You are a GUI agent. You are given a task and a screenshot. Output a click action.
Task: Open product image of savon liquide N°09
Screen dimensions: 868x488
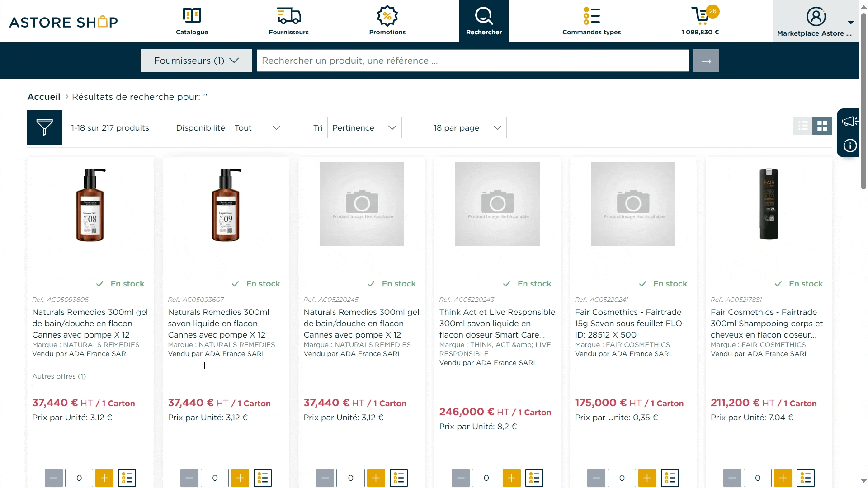coord(226,204)
